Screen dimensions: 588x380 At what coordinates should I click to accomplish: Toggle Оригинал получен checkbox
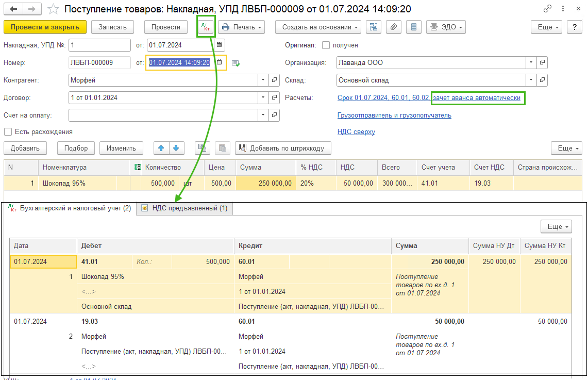click(326, 45)
